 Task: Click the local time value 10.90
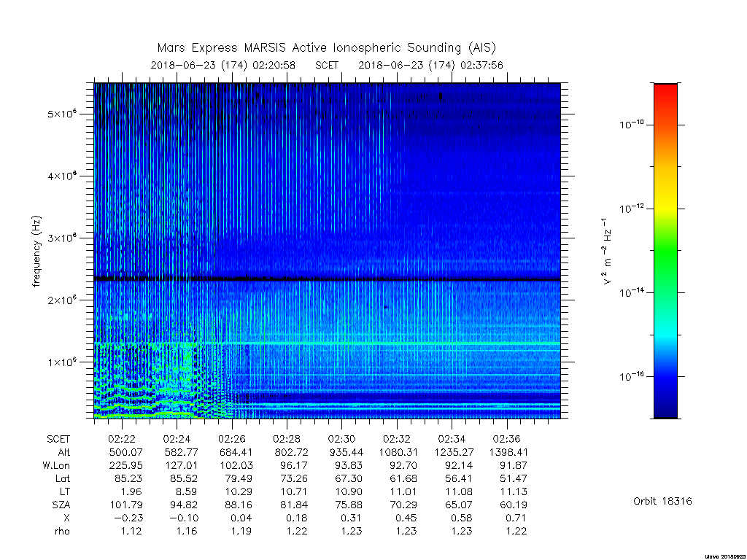point(349,492)
